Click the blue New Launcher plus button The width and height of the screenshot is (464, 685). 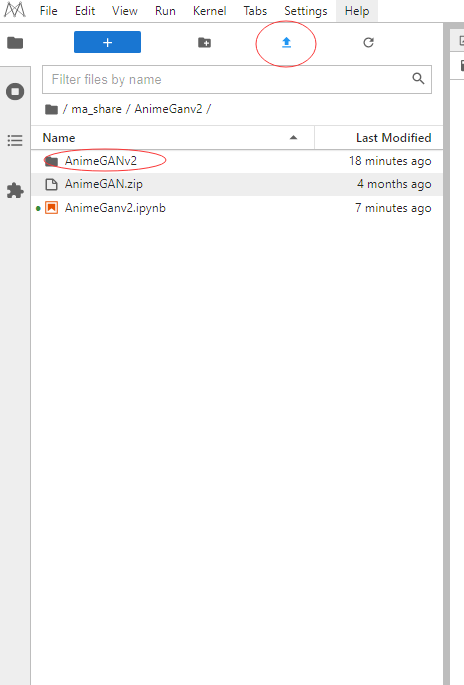click(x=107, y=42)
